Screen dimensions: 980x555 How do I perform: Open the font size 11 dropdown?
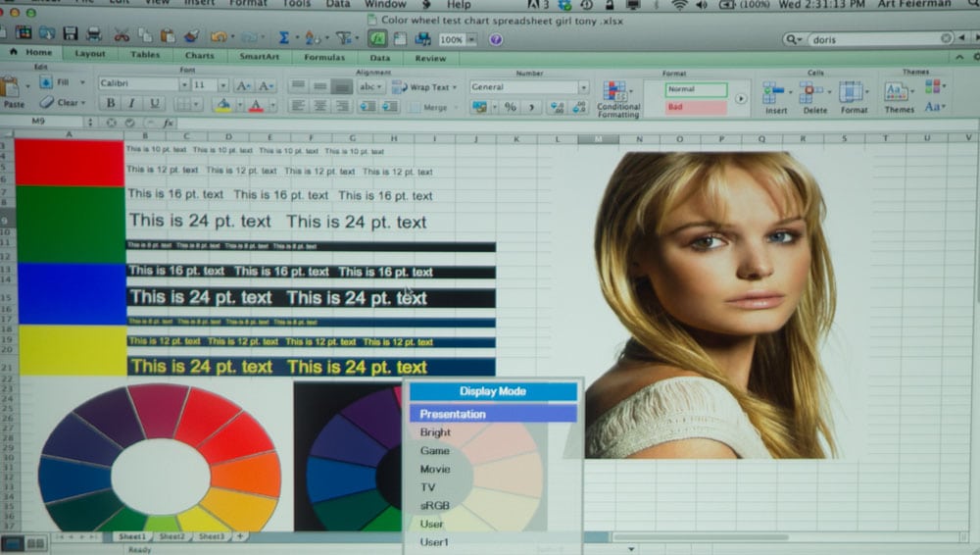point(223,84)
